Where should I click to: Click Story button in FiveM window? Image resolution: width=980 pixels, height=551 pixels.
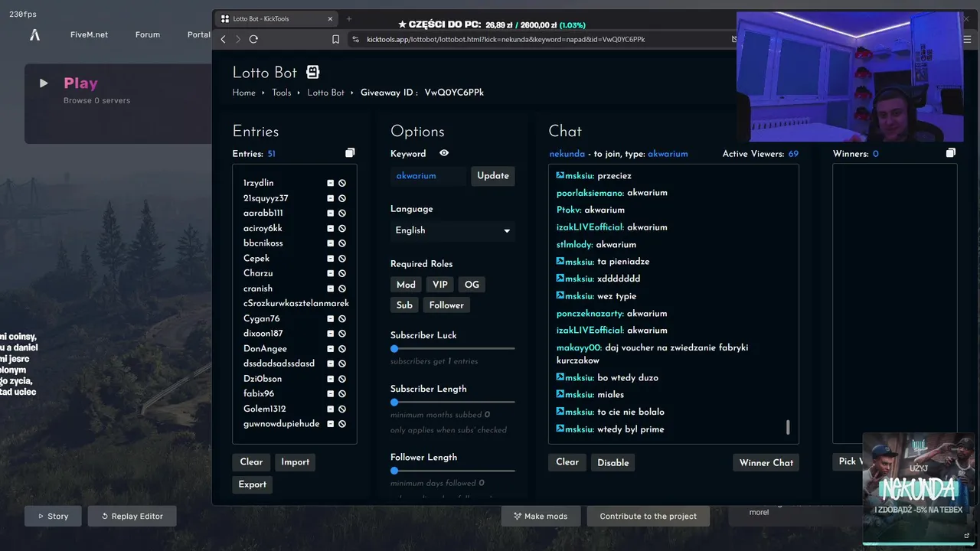coord(53,516)
